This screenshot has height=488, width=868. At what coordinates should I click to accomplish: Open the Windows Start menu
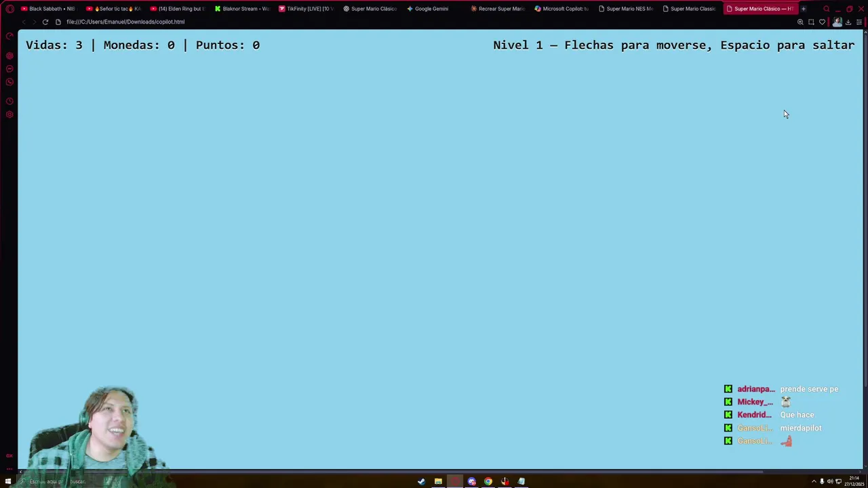pos(9,481)
